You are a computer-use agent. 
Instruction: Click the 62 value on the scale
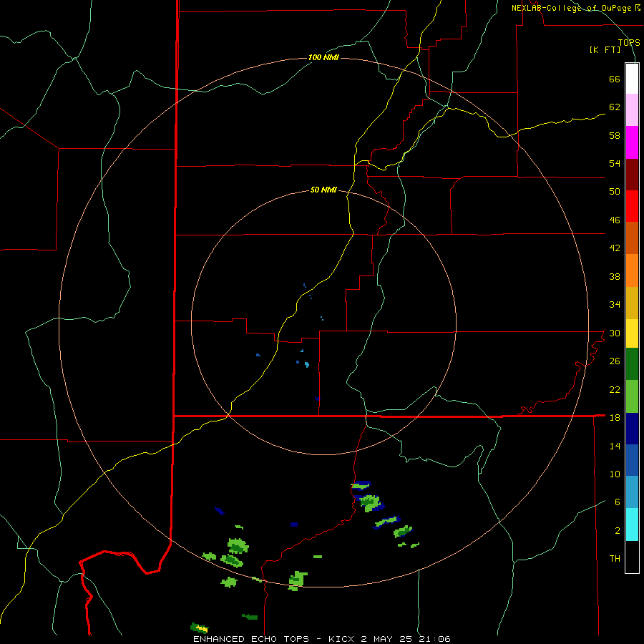[x=615, y=107]
